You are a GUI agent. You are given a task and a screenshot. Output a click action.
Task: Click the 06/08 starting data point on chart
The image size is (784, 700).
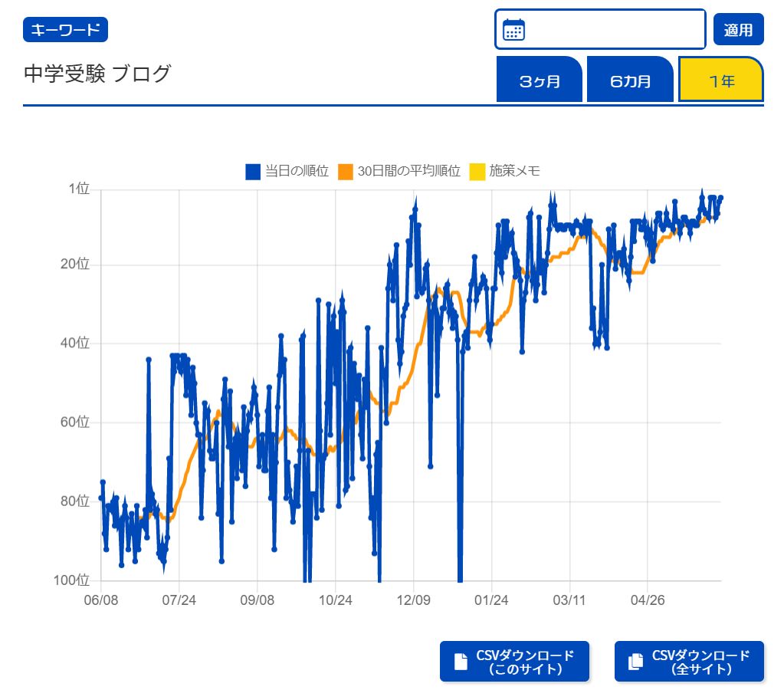click(x=101, y=498)
